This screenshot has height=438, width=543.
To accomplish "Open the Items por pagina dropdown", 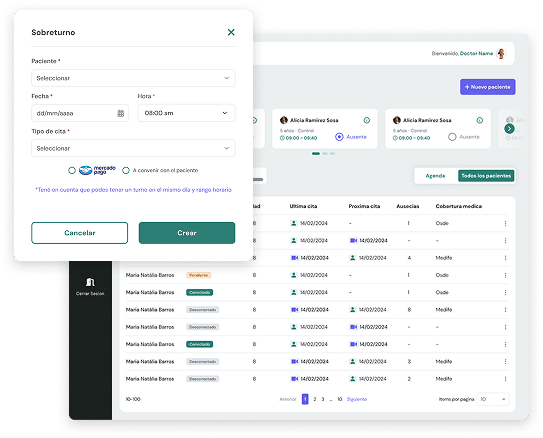I will (493, 399).
